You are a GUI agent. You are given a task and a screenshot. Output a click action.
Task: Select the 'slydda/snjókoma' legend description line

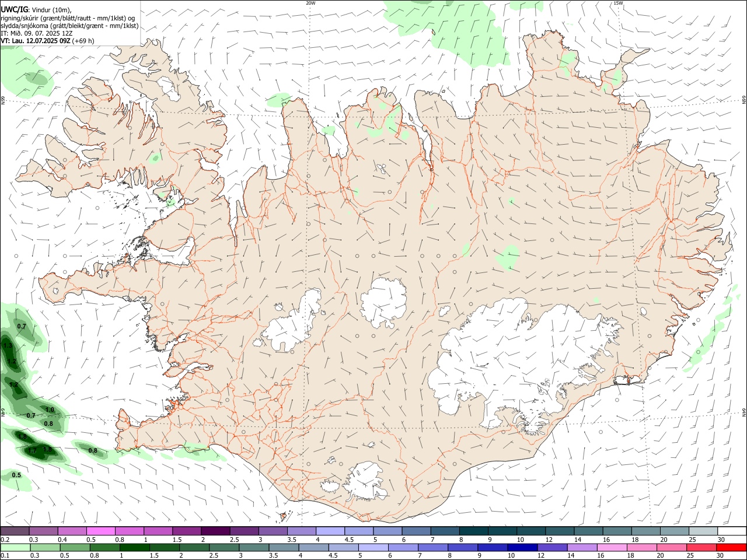[69, 25]
